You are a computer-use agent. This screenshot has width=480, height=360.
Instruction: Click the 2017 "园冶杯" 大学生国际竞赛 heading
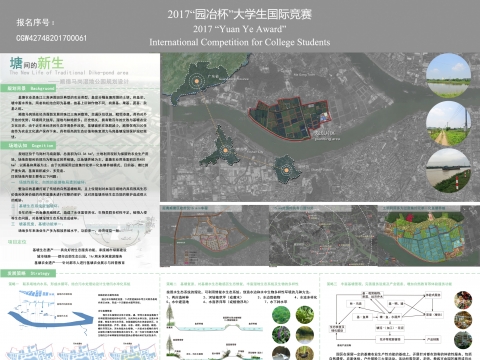(x=240, y=14)
